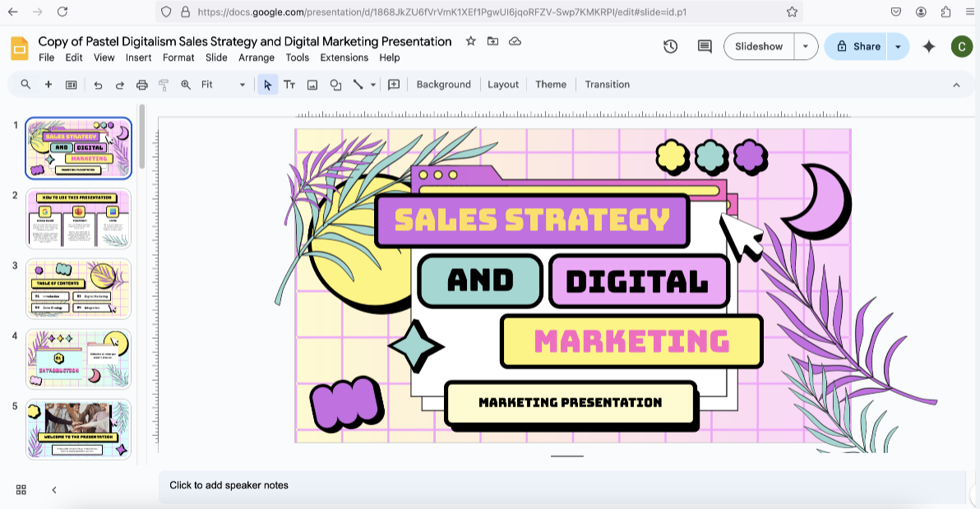Click the filmstrip vertical scrollbar

[x=142, y=137]
